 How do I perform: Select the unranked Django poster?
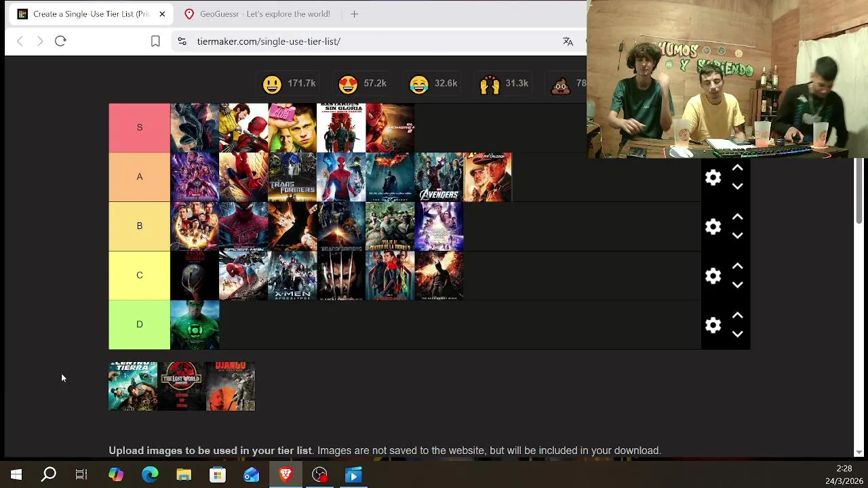(x=231, y=386)
